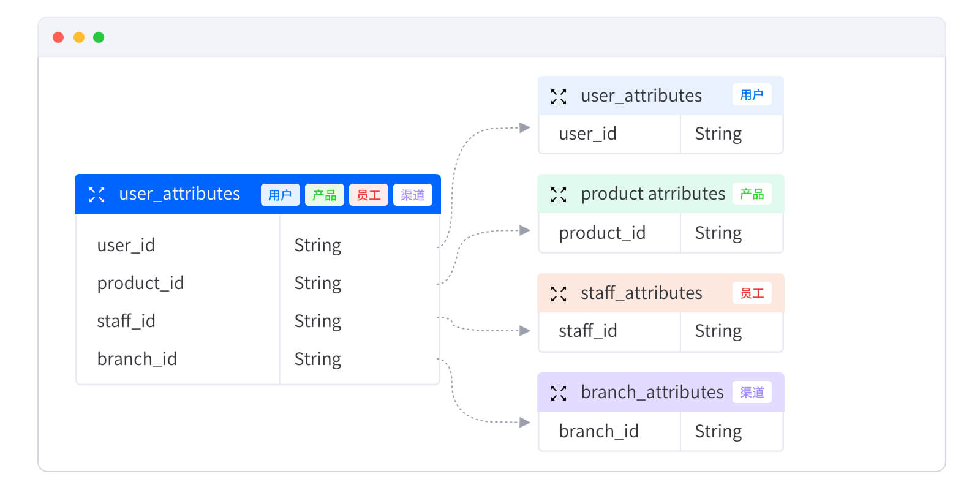The width and height of the screenshot is (980, 490).
Task: Click the arrow pointing to product_id table
Action: (x=525, y=230)
